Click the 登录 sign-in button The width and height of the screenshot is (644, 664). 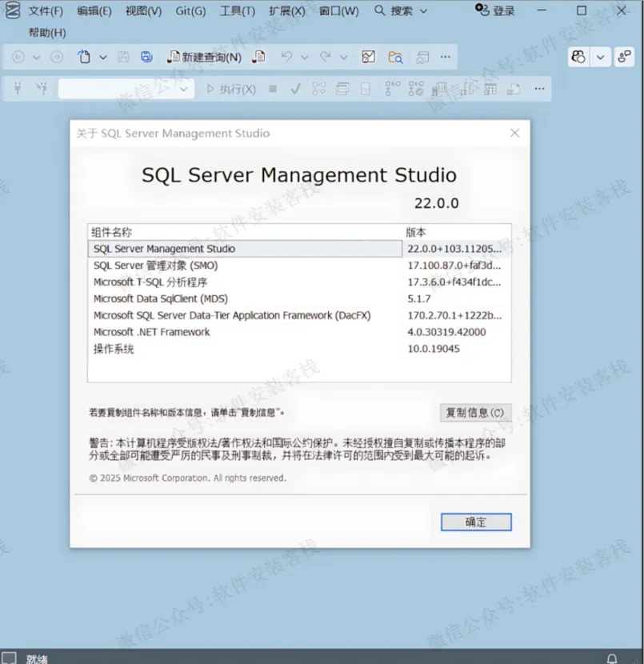pos(495,10)
